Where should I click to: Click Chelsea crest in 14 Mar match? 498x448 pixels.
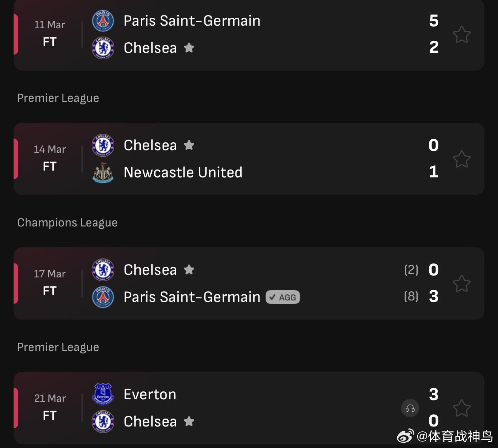pos(103,145)
